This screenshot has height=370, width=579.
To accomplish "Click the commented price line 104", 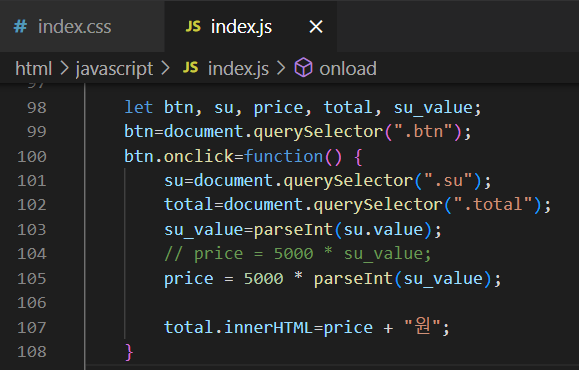I will pos(298,254).
